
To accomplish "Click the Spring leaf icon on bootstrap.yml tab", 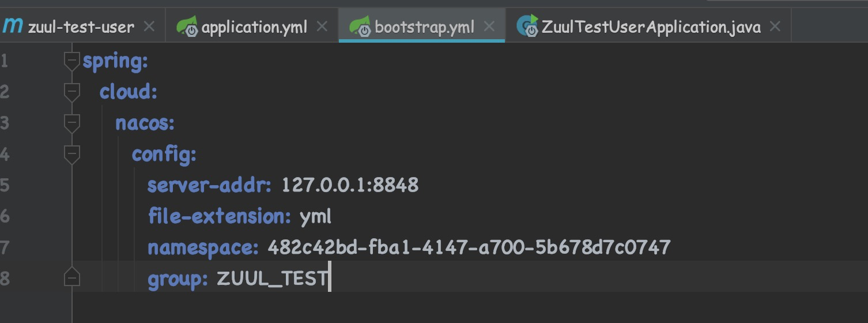I will pyautogui.click(x=360, y=26).
